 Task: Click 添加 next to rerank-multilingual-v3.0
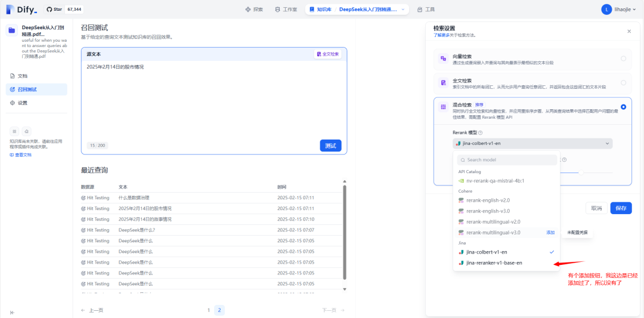(x=550, y=233)
